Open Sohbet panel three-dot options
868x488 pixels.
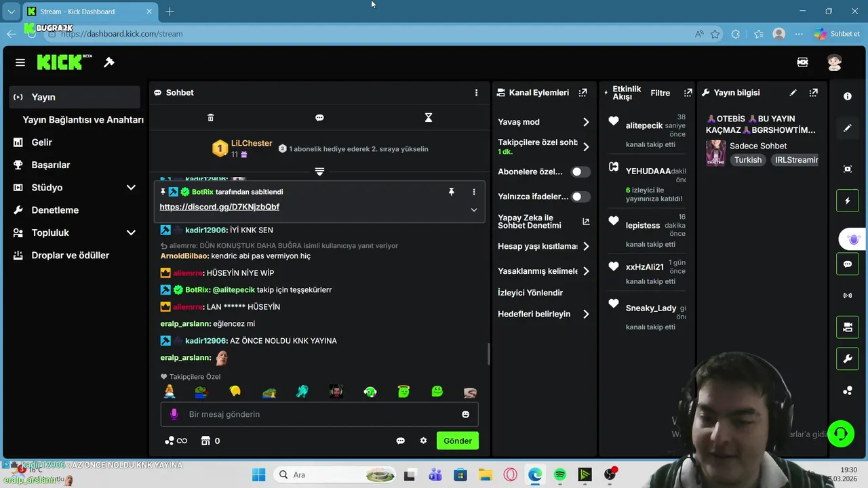(476, 93)
